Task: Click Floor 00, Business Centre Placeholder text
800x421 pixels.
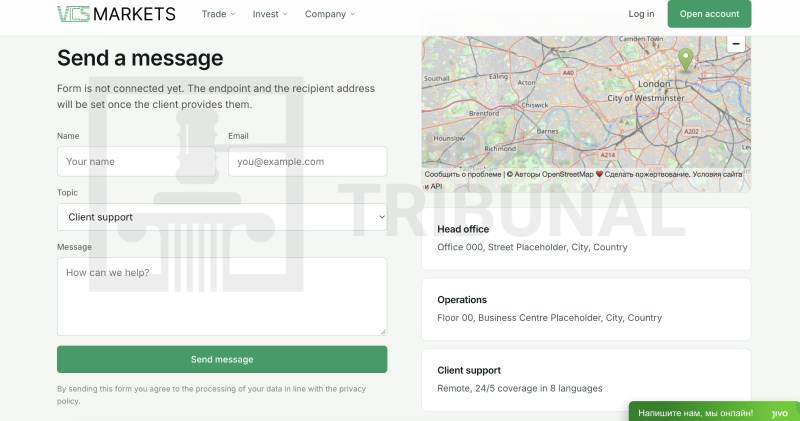Action: point(549,317)
